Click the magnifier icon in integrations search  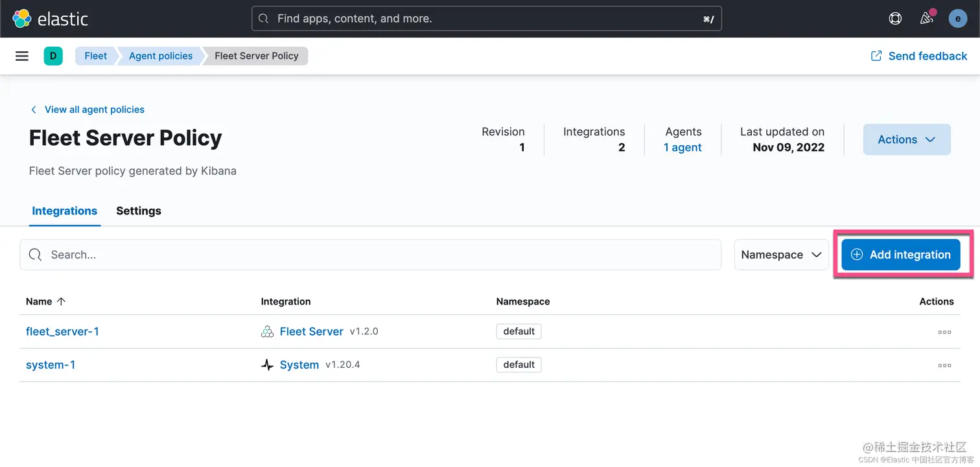[x=36, y=255]
